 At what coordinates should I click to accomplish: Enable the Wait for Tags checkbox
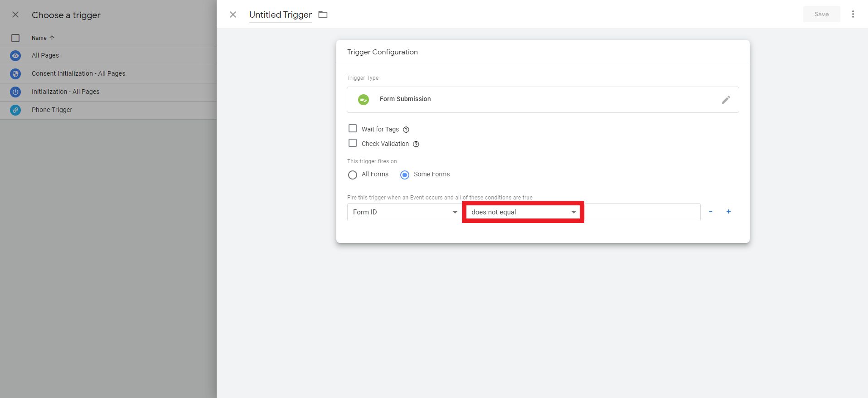coord(353,129)
